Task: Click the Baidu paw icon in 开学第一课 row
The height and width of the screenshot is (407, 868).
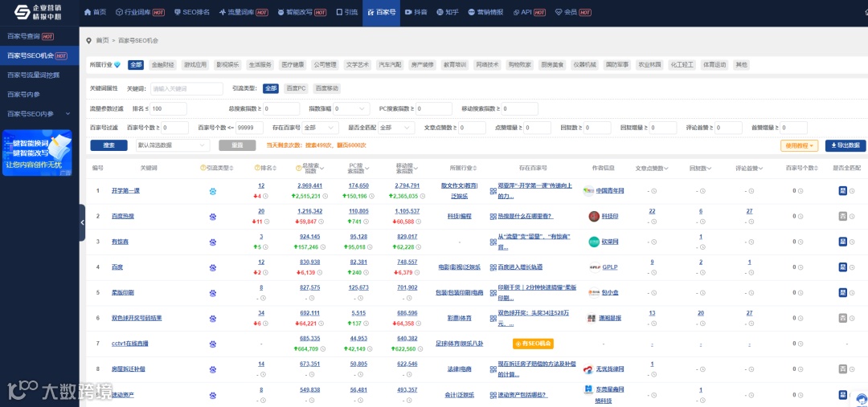Action: (212, 191)
